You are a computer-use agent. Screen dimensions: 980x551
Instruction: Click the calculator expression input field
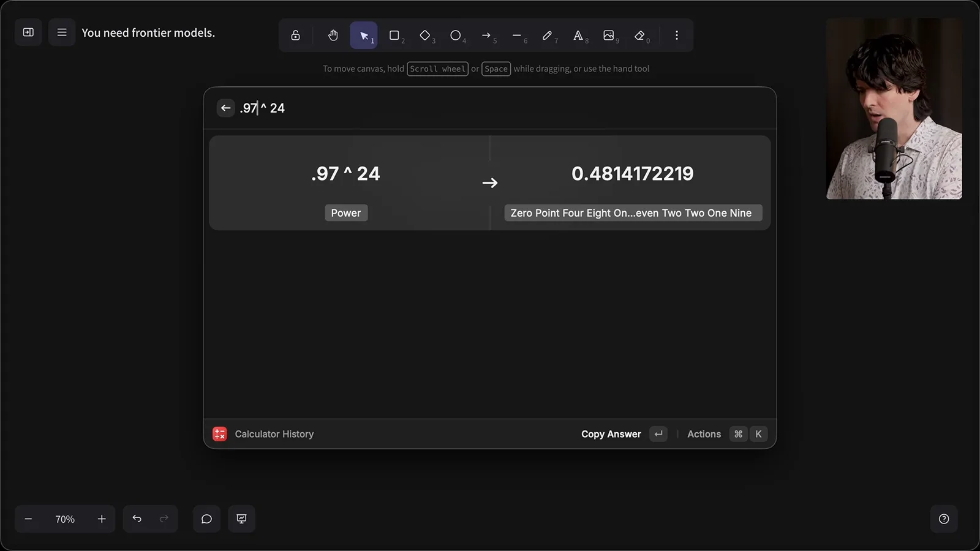coord(502,108)
